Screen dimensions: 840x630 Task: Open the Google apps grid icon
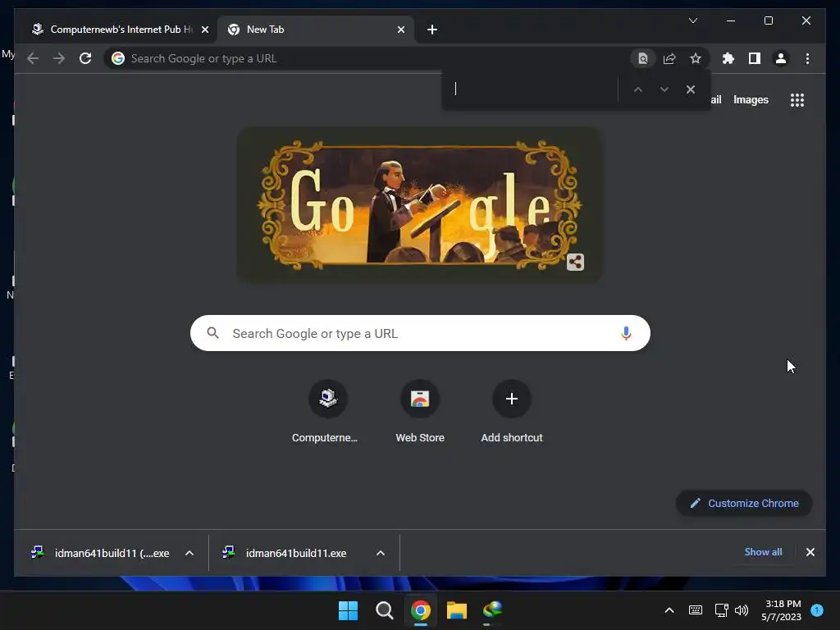tap(797, 99)
